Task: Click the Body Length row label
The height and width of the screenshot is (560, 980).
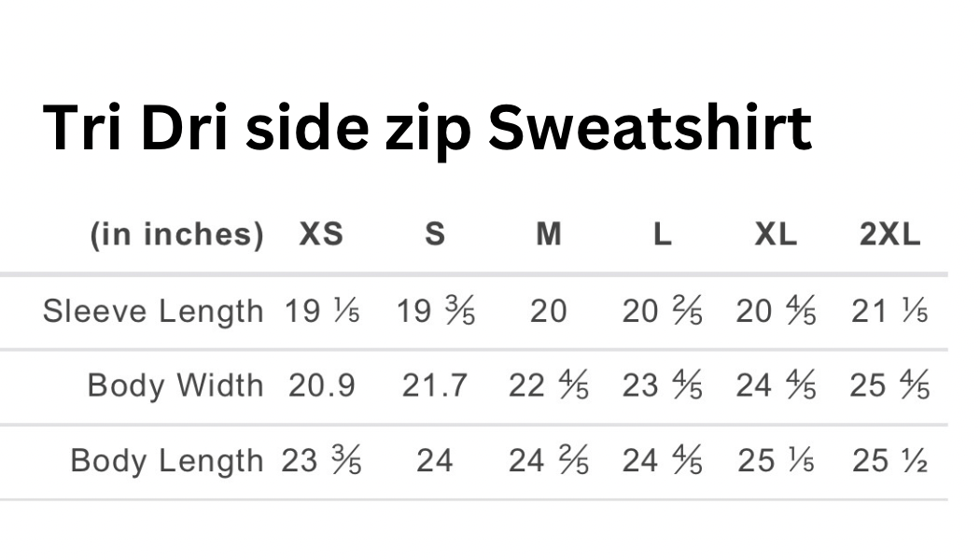Action: (x=167, y=460)
